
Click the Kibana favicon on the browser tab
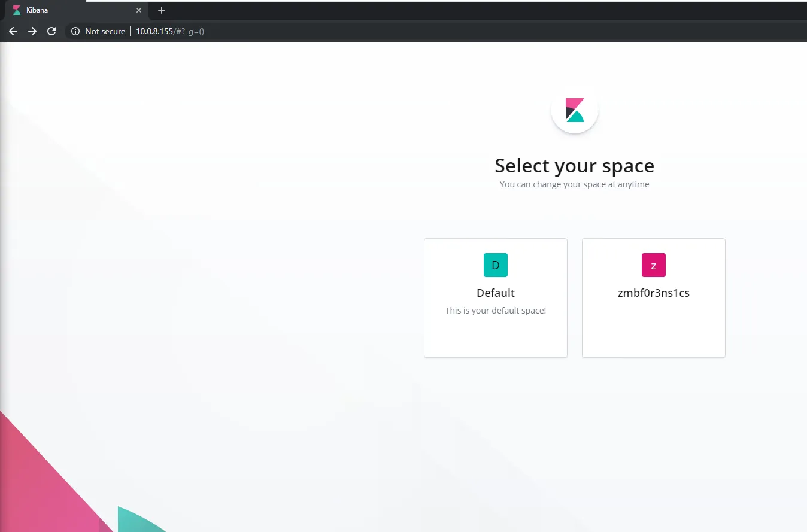click(16, 10)
